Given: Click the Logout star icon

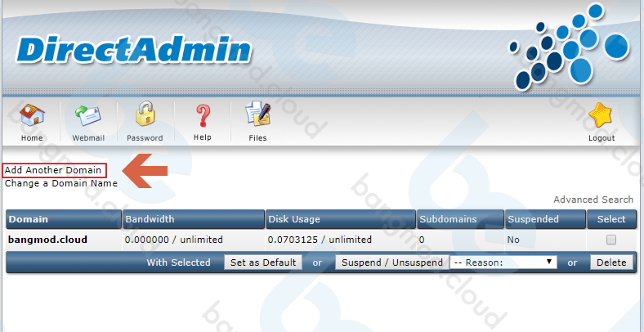Looking at the screenshot, I should click(x=601, y=115).
